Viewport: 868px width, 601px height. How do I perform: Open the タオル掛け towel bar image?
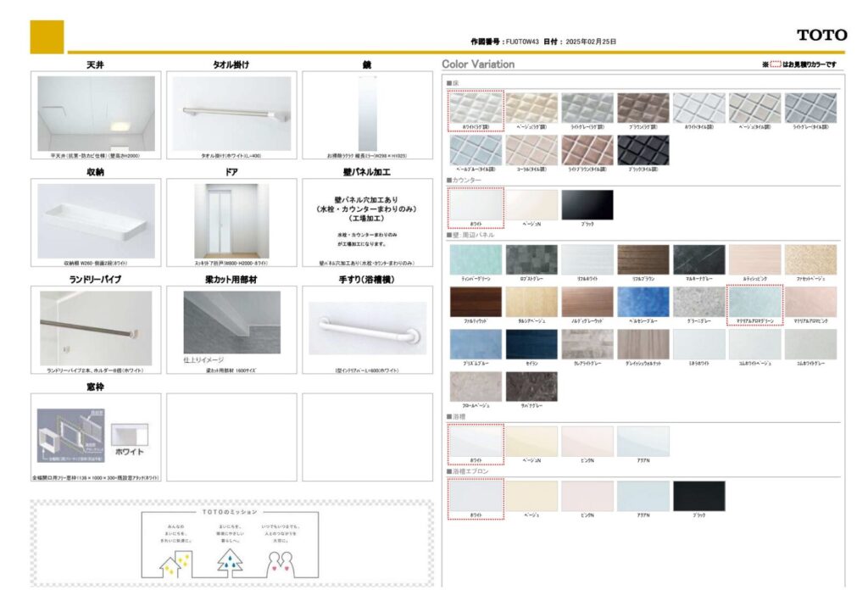click(231, 113)
